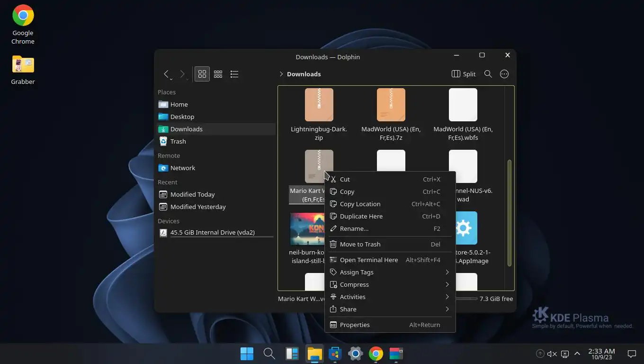Viewport: 644px width, 364px height.
Task: Choose Move to Trash in context menu
Action: (390, 244)
